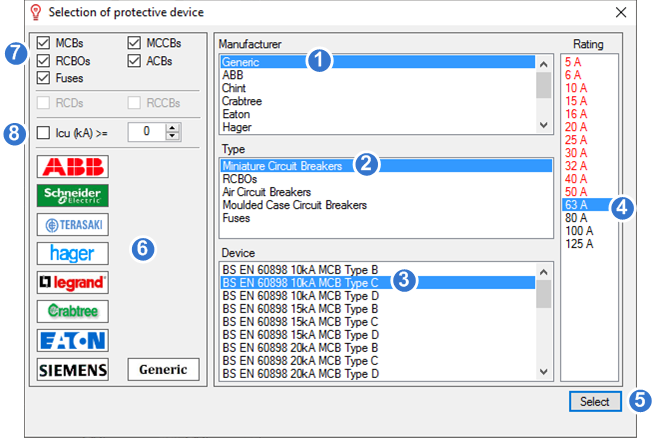The width and height of the screenshot is (654, 438).
Task: Select Hager in Manufacturer list
Action: (378, 127)
